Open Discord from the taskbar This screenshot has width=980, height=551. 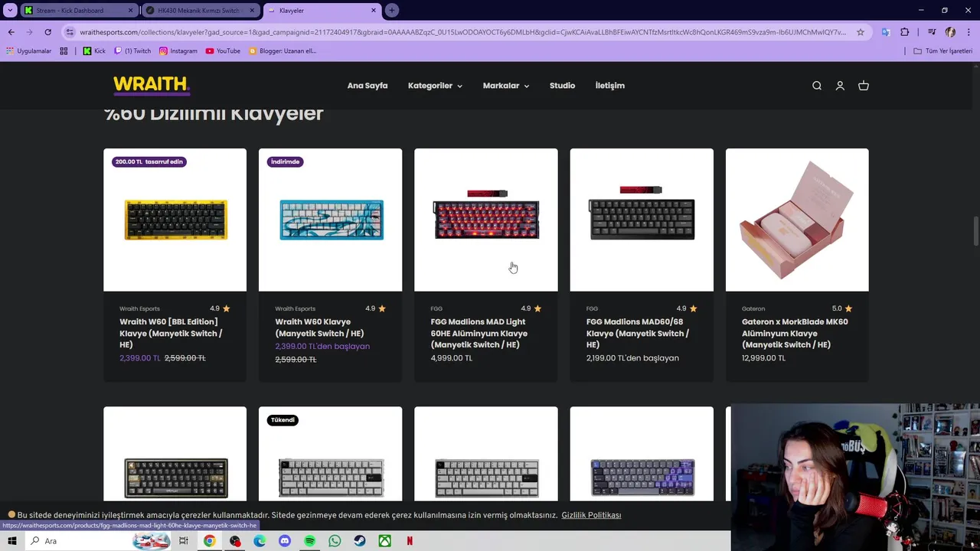(285, 541)
